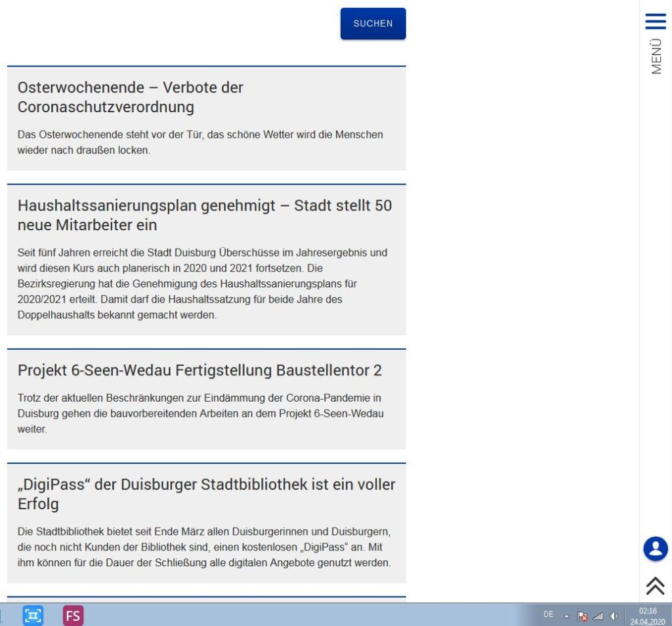Screen dimensions: 672x626
Task: Select teaser text 'Das Osterwochenende steht vor der Tür'
Action: (110, 135)
